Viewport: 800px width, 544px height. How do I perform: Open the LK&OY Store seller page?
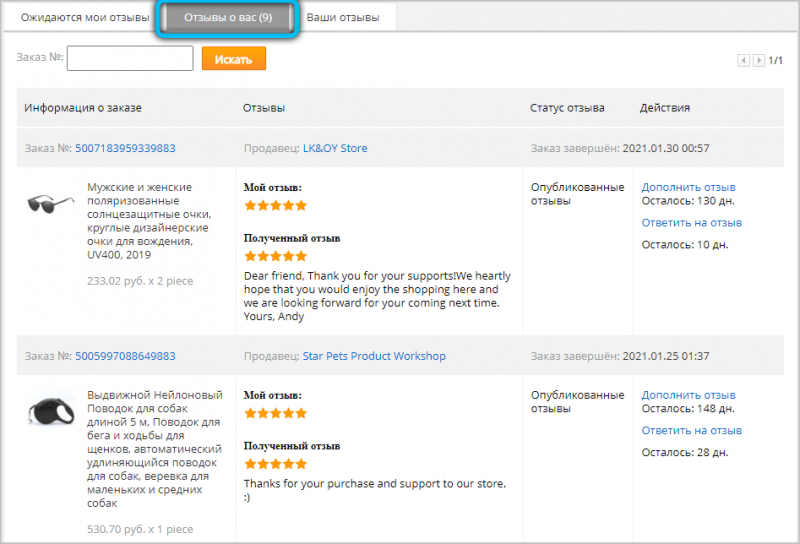(335, 148)
